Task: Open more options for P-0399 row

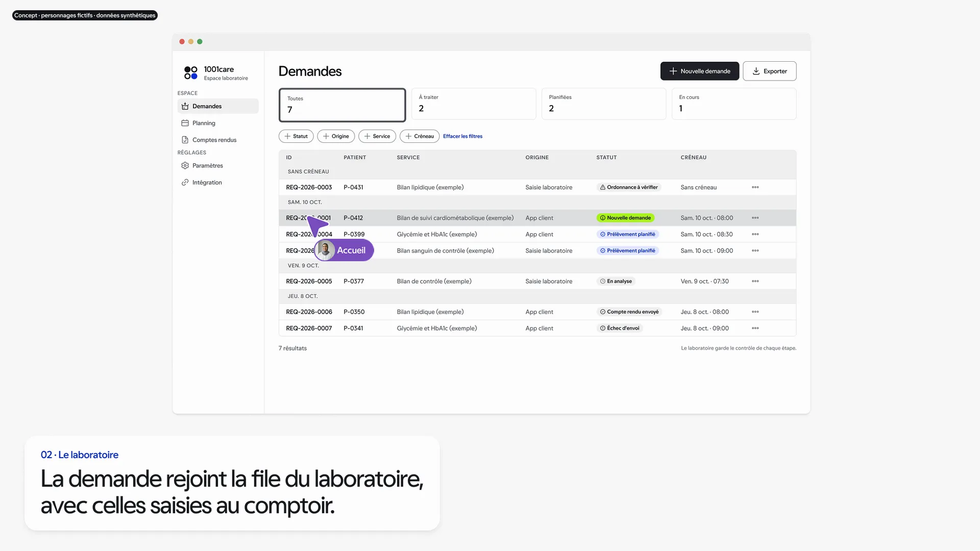Action: pyautogui.click(x=755, y=234)
